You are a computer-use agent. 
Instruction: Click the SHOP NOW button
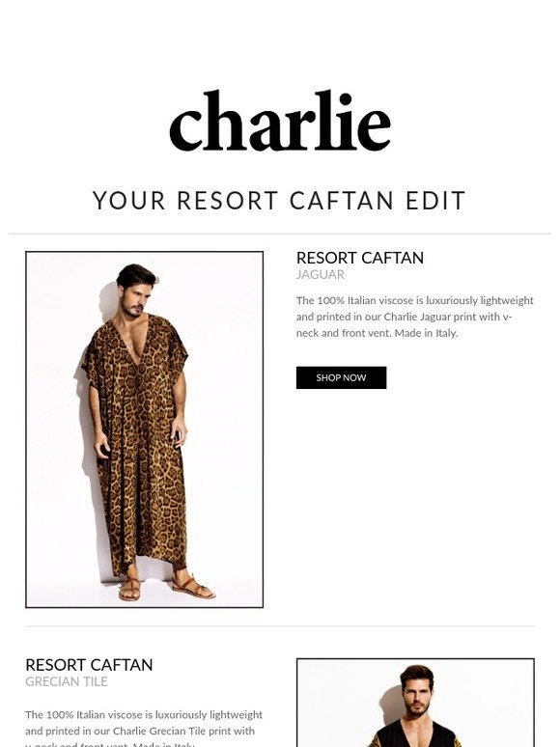pyautogui.click(x=341, y=377)
